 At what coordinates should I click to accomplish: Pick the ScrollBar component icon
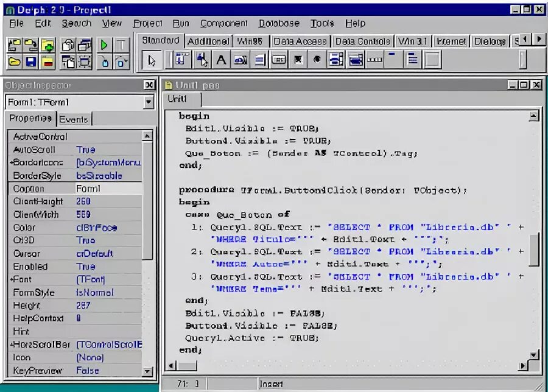coord(374,60)
